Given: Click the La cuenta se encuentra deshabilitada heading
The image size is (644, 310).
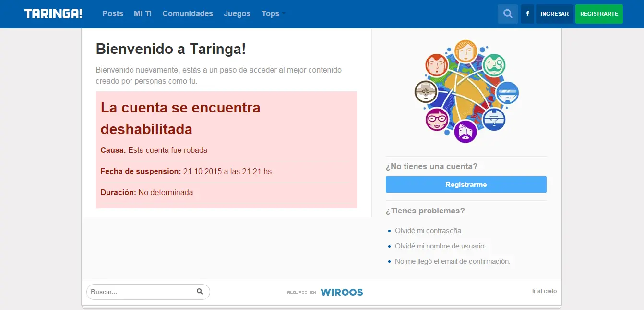Looking at the screenshot, I should click(180, 118).
